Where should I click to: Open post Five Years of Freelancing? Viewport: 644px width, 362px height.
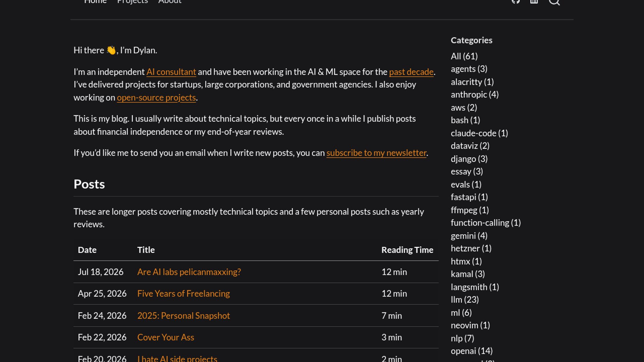click(x=183, y=294)
